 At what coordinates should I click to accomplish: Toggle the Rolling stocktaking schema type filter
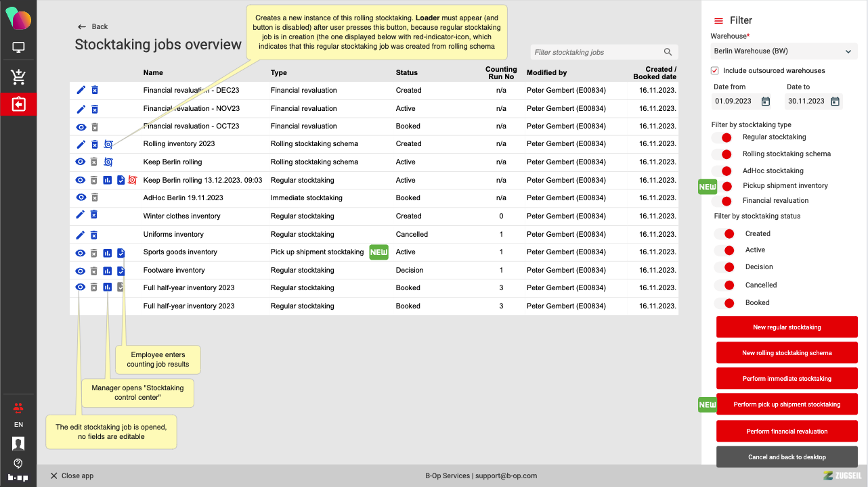point(722,154)
